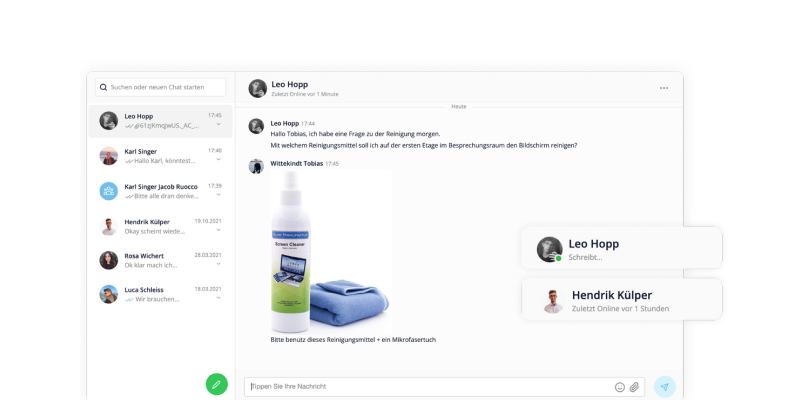Click Wittekindt Tobias avatar beside message

coord(256,166)
